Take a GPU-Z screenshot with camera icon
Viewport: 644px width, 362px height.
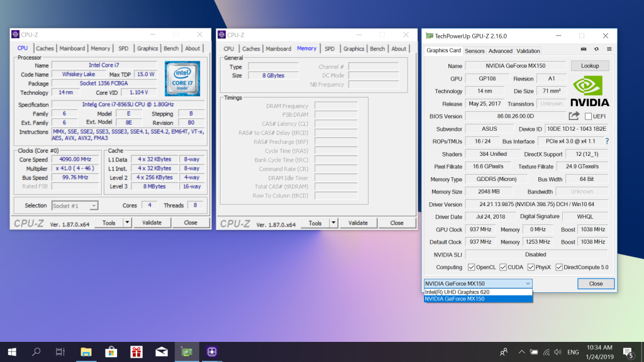pyautogui.click(x=583, y=49)
